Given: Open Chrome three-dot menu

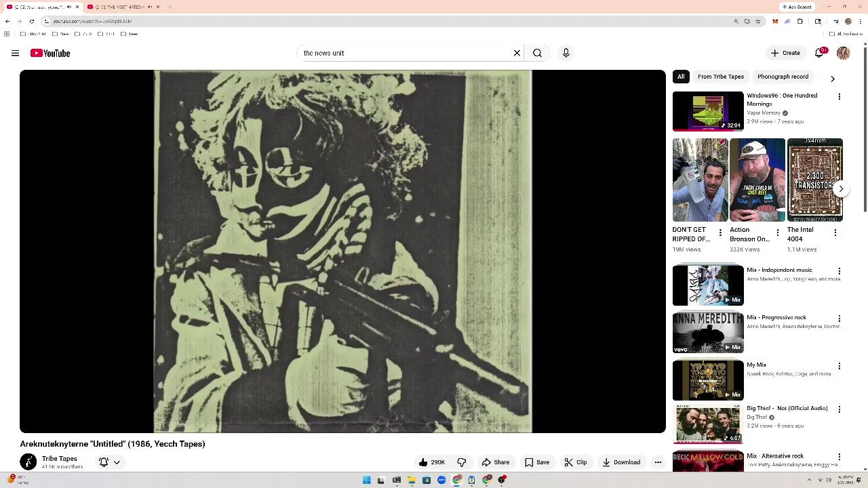Looking at the screenshot, I should [861, 21].
